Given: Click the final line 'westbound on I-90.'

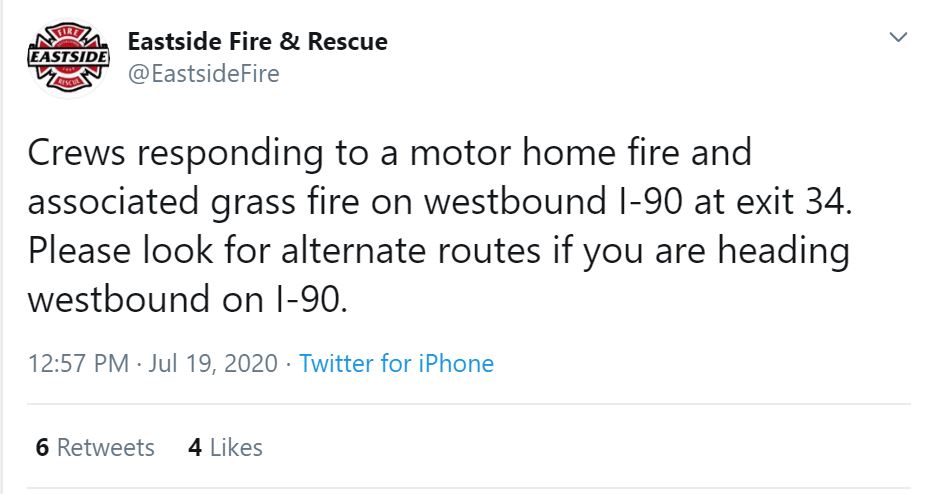Looking at the screenshot, I should (x=188, y=299).
